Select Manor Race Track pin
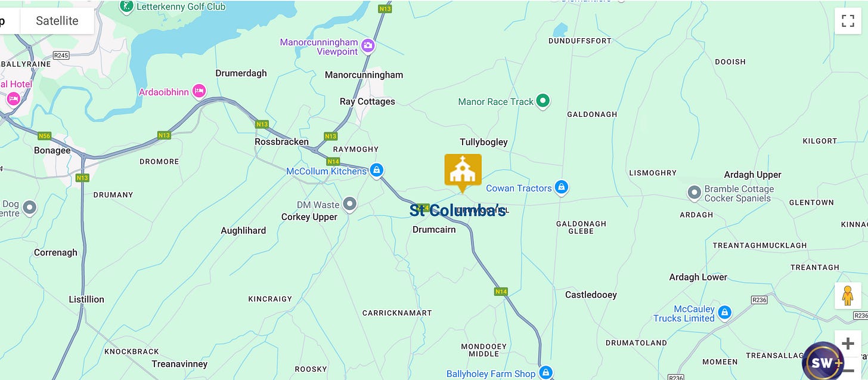Viewport: 868px width, 380px height. pos(542,101)
